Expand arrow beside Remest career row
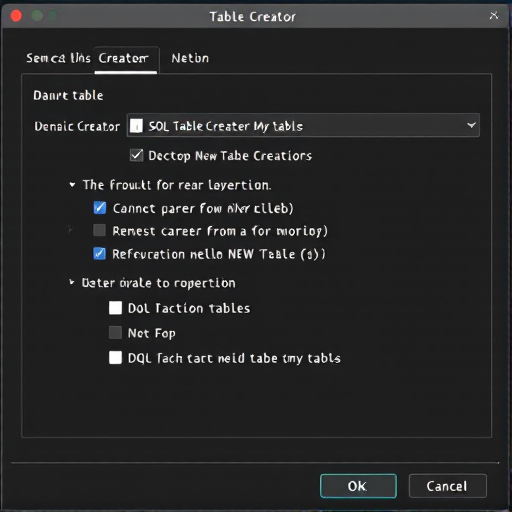Image resolution: width=512 pixels, height=512 pixels. click(70, 230)
